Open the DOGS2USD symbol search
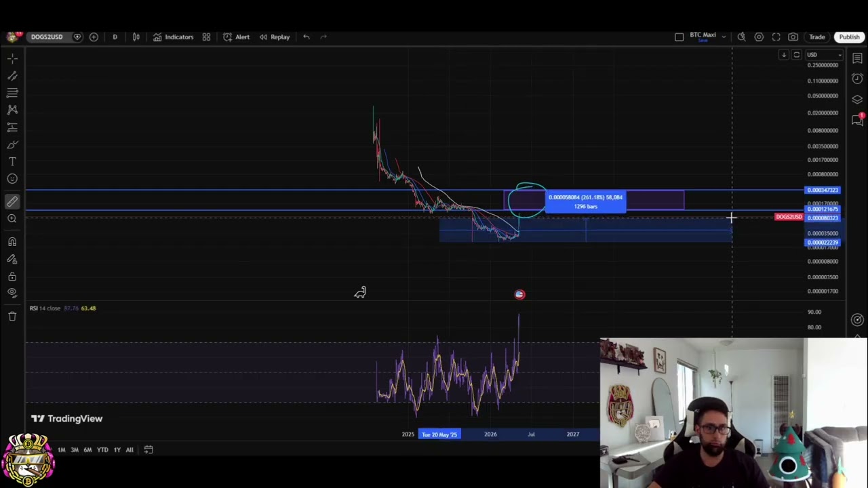 pos(46,37)
